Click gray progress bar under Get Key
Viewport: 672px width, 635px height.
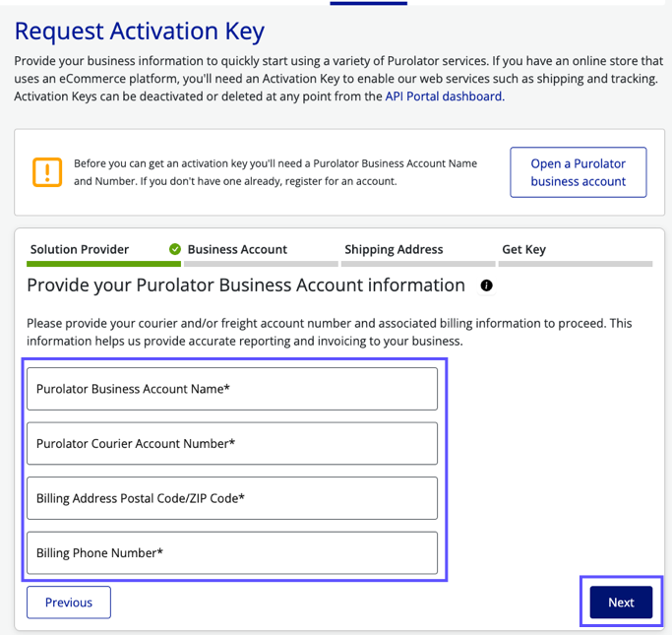pos(575,264)
